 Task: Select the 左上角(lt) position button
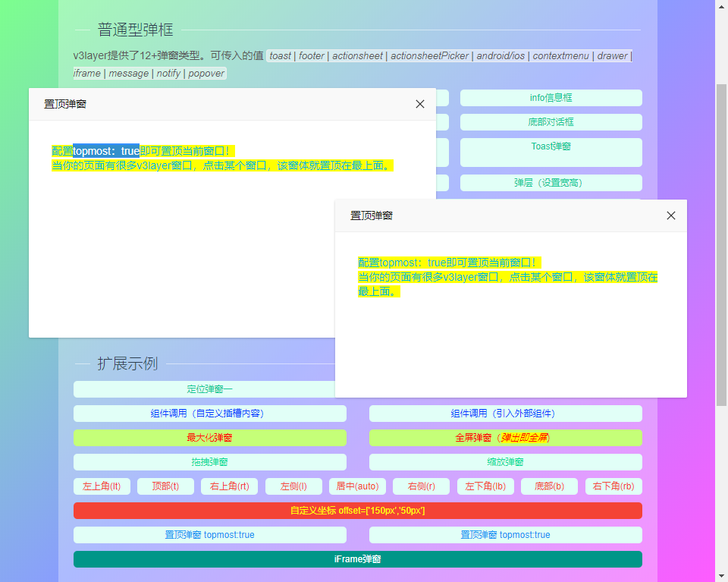point(102,486)
